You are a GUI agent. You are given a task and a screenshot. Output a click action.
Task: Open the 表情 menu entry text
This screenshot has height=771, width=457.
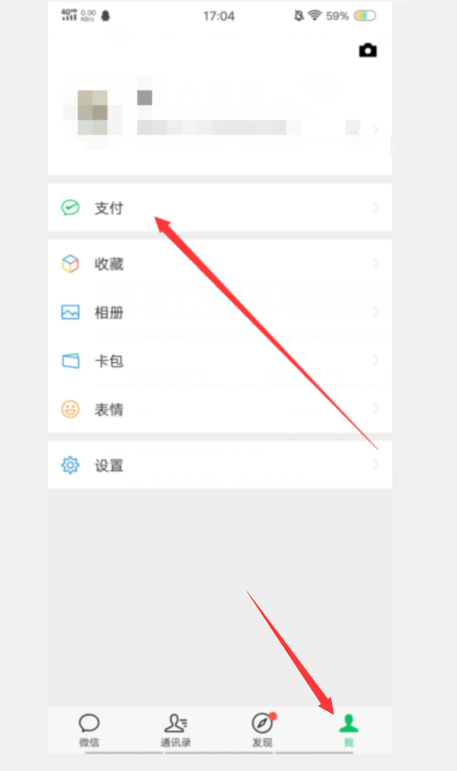109,410
